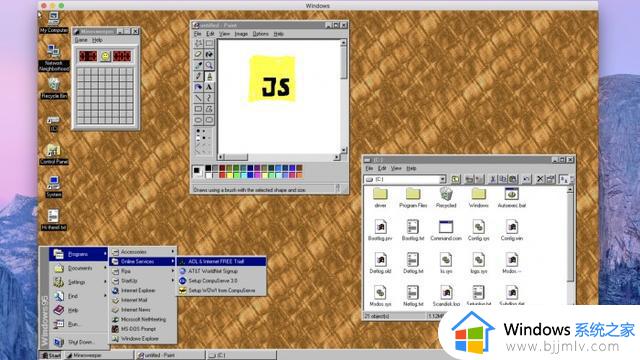Pick the yellow swatch in Paint palette
This screenshot has width=640, height=360.
tap(229, 175)
